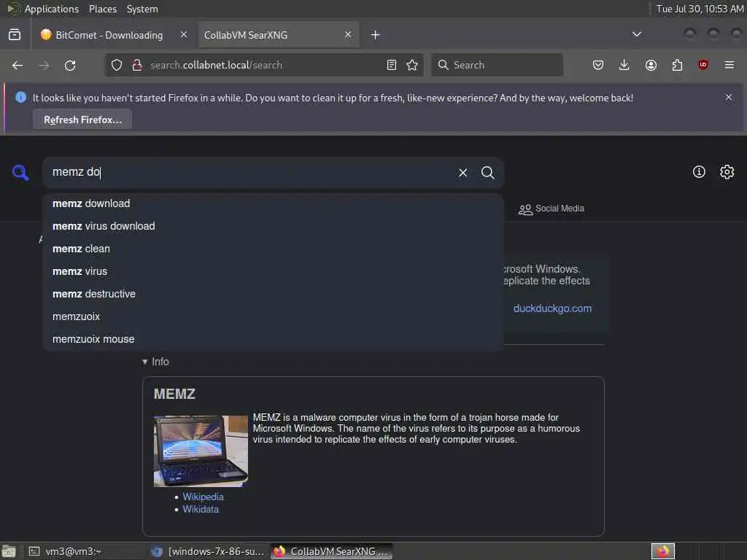Click the address bar URL
This screenshot has width=747, height=560.
tap(216, 65)
